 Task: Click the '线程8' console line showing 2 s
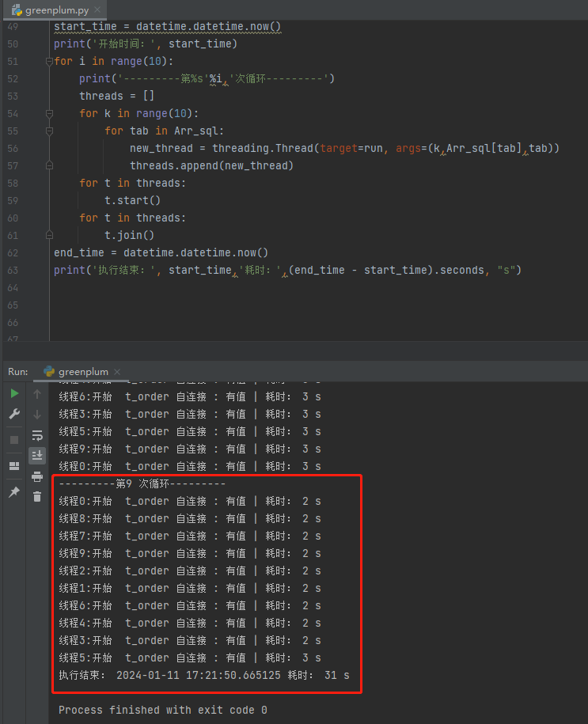pos(189,518)
